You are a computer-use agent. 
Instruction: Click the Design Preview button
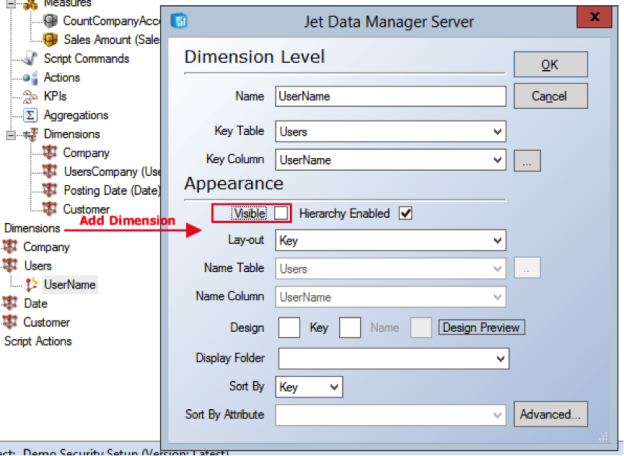coord(482,327)
